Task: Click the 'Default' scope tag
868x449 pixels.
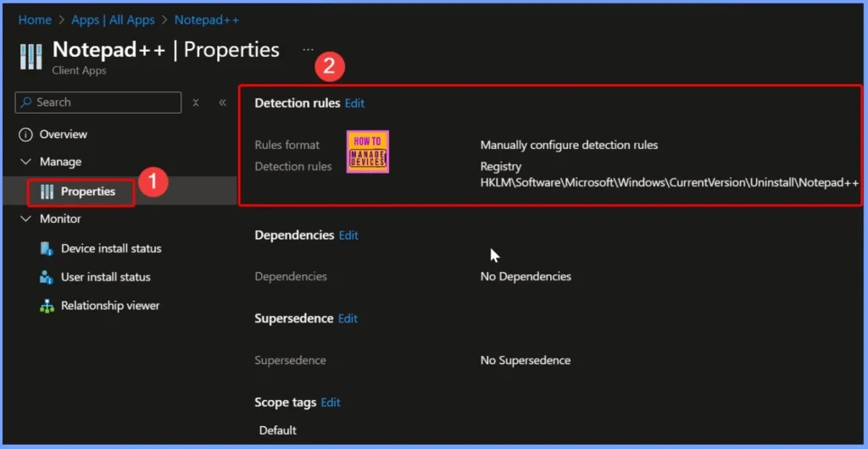Action: coord(278,430)
